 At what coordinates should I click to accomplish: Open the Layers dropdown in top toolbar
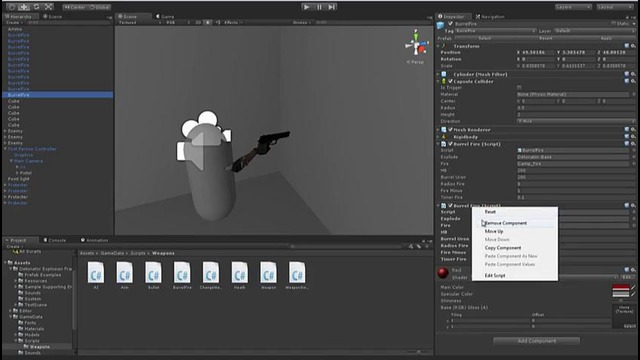[x=573, y=7]
